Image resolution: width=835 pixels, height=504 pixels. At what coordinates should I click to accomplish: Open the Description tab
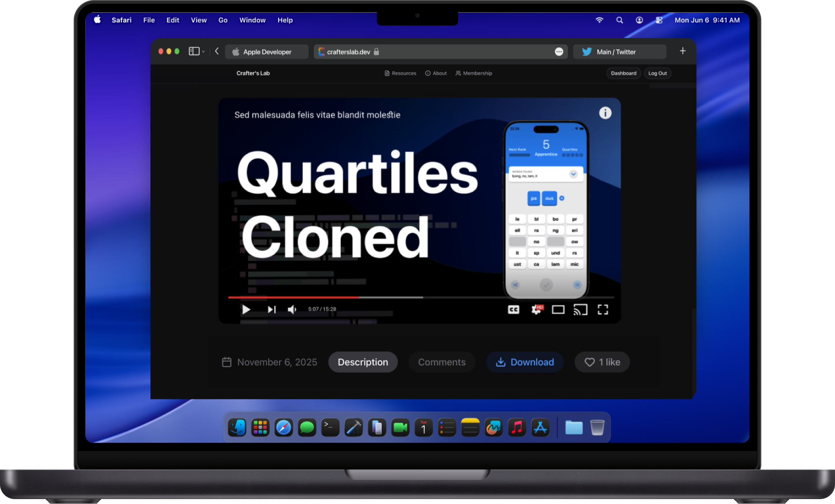pos(363,362)
